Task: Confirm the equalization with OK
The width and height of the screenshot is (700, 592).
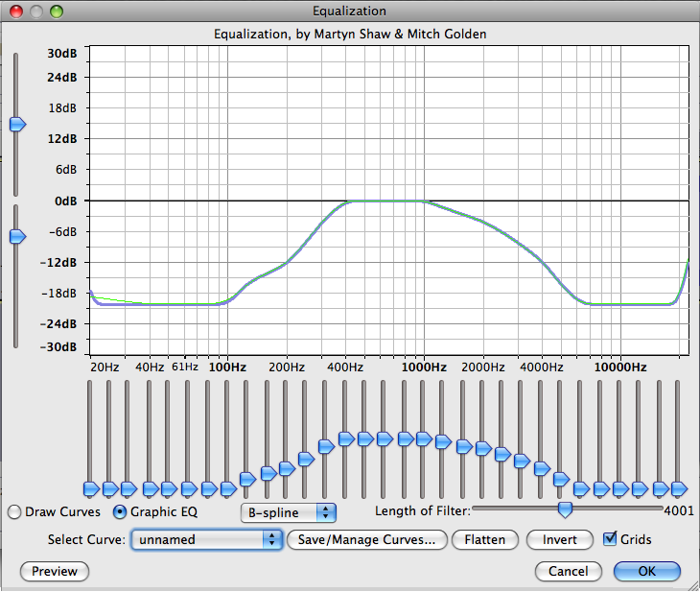Action: pyautogui.click(x=646, y=571)
